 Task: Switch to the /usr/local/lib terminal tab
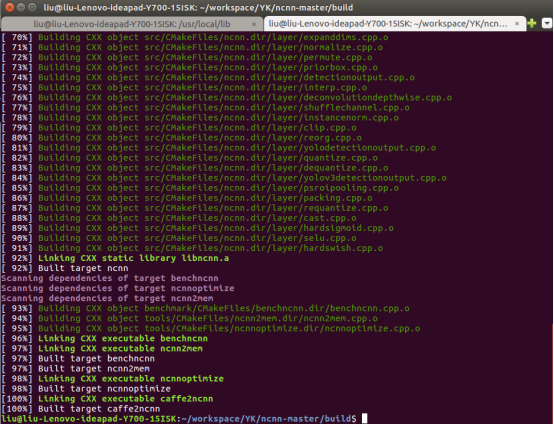coord(131,24)
